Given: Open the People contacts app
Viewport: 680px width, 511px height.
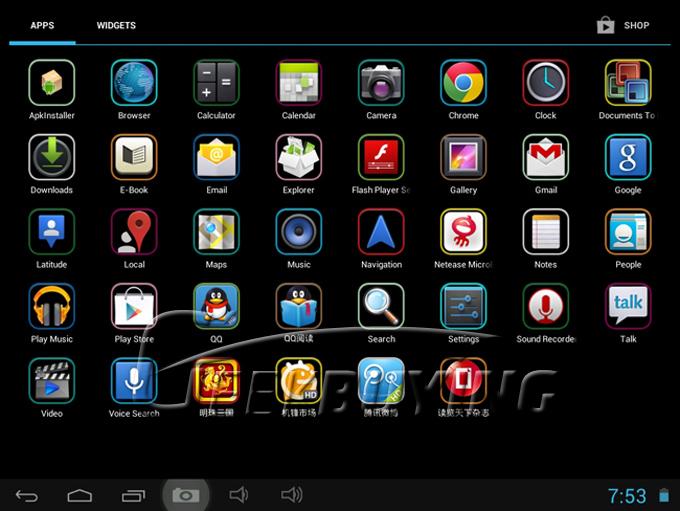Looking at the screenshot, I should tap(628, 232).
